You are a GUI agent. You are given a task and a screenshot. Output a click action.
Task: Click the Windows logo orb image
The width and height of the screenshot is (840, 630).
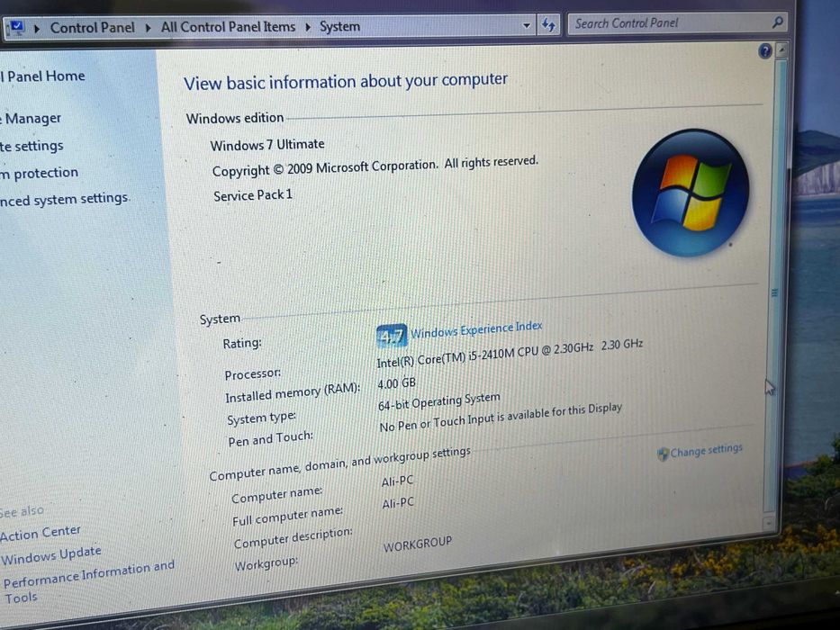[x=691, y=193]
